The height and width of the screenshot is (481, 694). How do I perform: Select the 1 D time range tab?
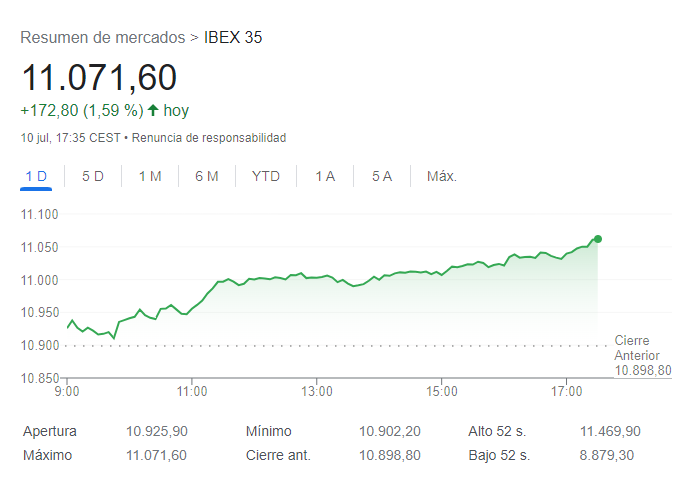tap(36, 177)
